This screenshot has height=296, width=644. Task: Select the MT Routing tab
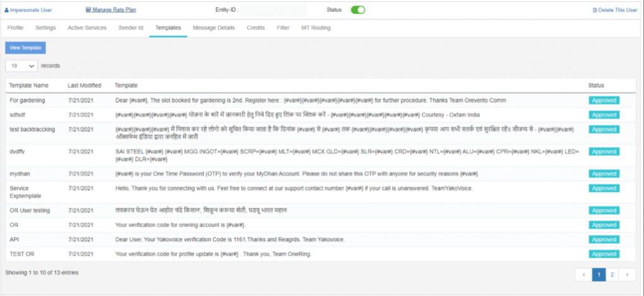click(316, 28)
